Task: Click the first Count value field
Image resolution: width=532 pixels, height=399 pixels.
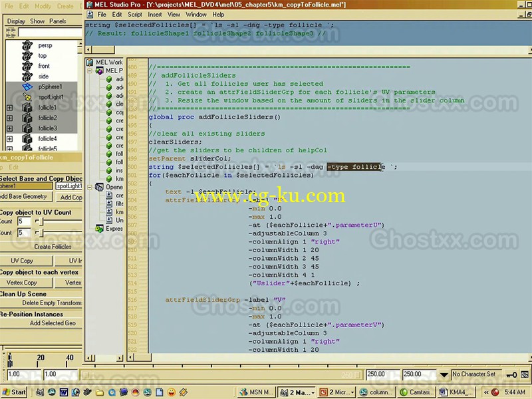Action: pos(24,221)
